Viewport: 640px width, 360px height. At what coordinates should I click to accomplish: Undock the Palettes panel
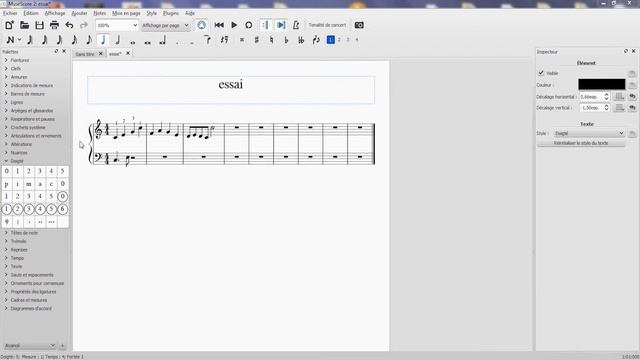click(56, 51)
